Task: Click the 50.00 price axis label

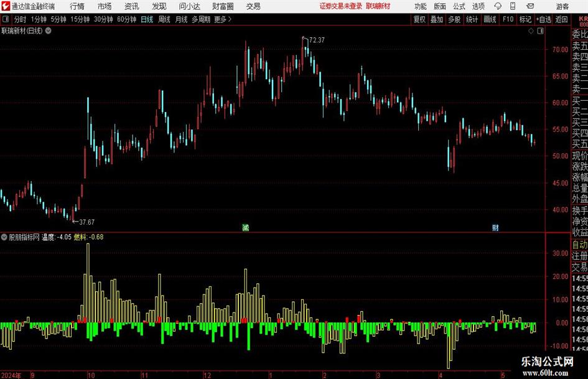Action: (560, 156)
